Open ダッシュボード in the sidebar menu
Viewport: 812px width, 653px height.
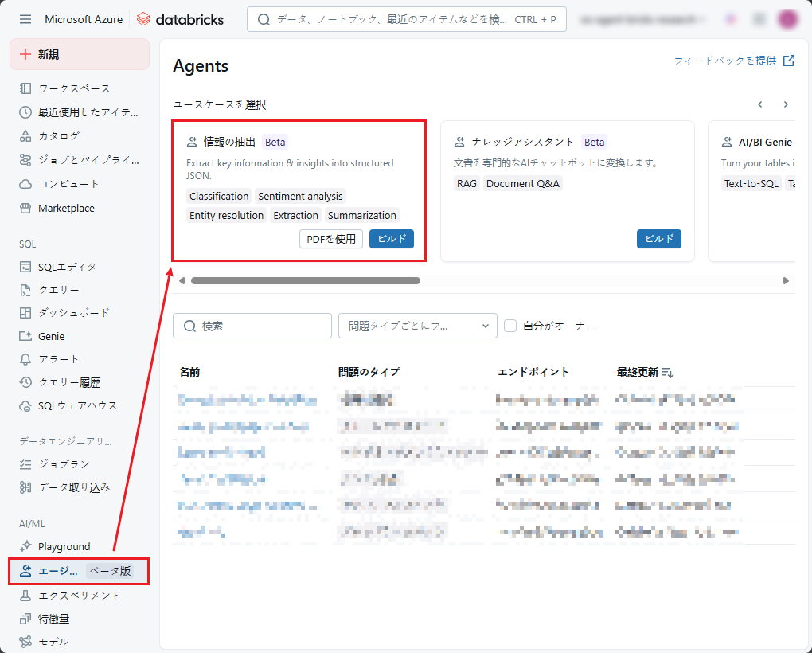click(x=74, y=313)
